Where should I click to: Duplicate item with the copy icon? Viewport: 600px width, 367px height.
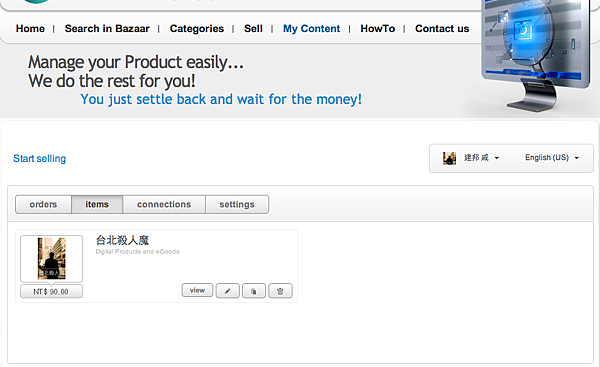point(254,291)
